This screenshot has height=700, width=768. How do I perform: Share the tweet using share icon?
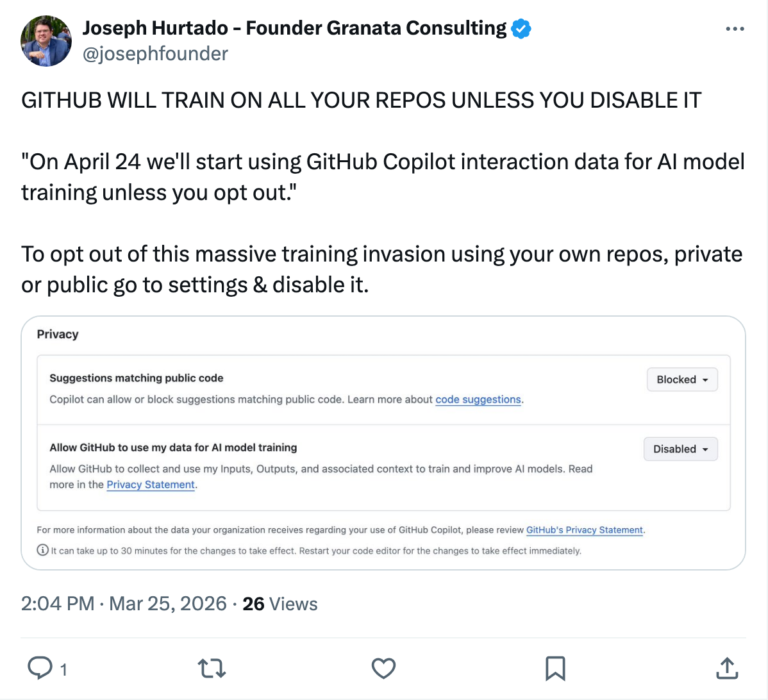(x=727, y=668)
